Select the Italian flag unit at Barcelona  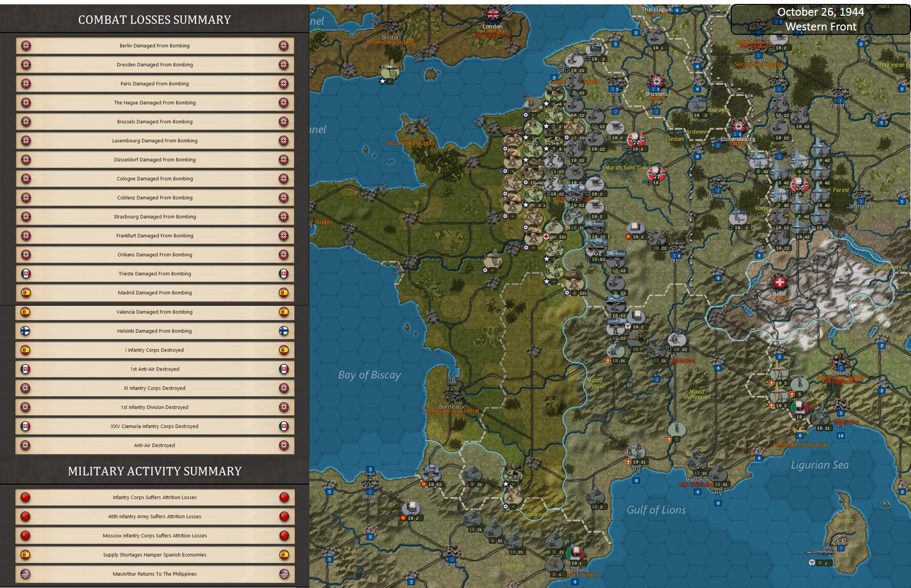pos(574,555)
